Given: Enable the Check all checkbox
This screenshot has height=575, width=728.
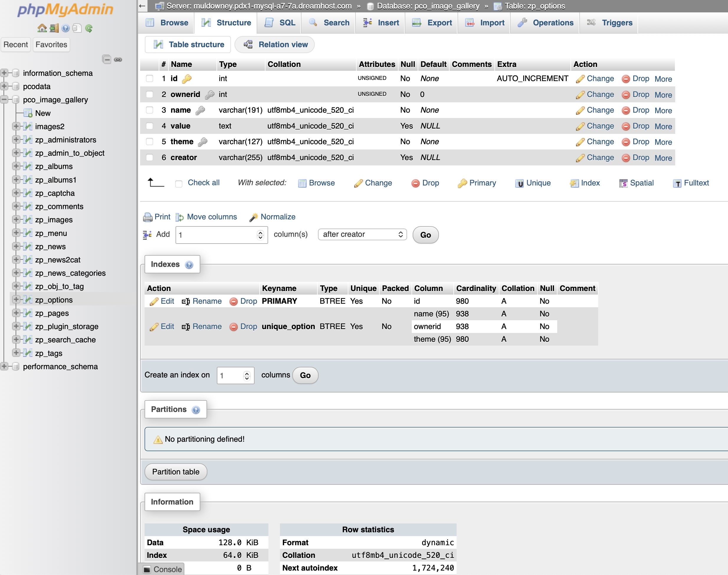Looking at the screenshot, I should tap(179, 183).
